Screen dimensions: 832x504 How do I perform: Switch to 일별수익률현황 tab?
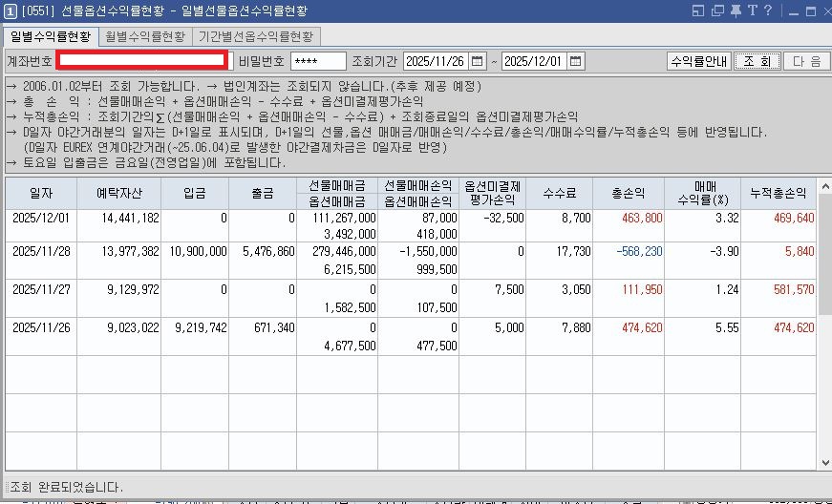pyautogui.click(x=51, y=36)
